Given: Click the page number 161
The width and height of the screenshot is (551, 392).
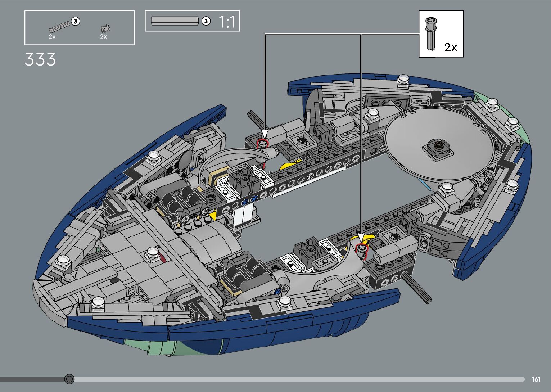Looking at the screenshot, I should coord(536,379).
